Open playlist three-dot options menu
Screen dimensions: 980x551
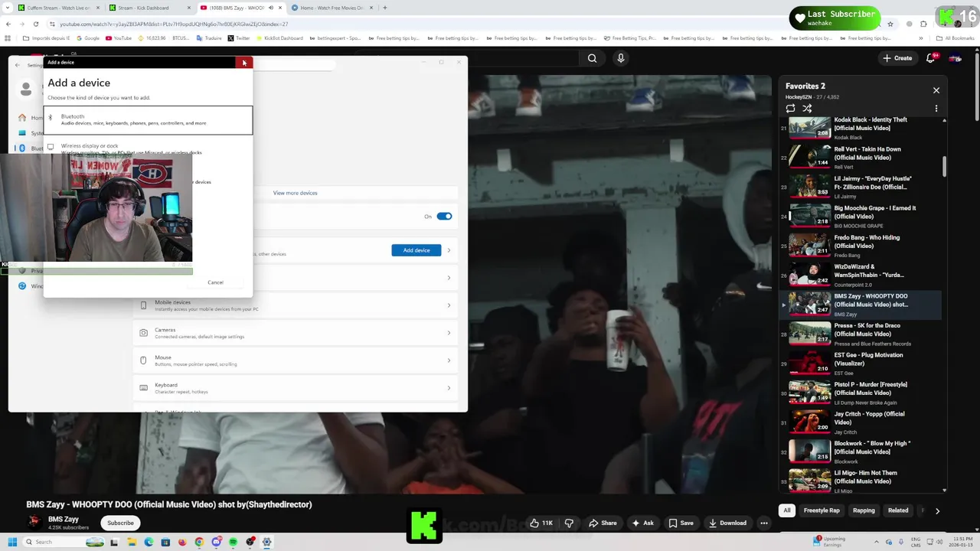click(936, 109)
